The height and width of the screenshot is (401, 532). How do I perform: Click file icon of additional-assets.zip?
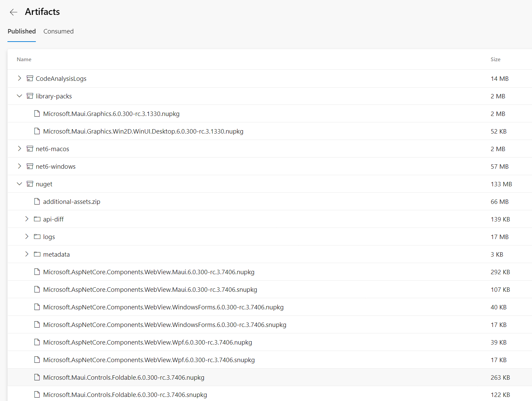pyautogui.click(x=37, y=202)
